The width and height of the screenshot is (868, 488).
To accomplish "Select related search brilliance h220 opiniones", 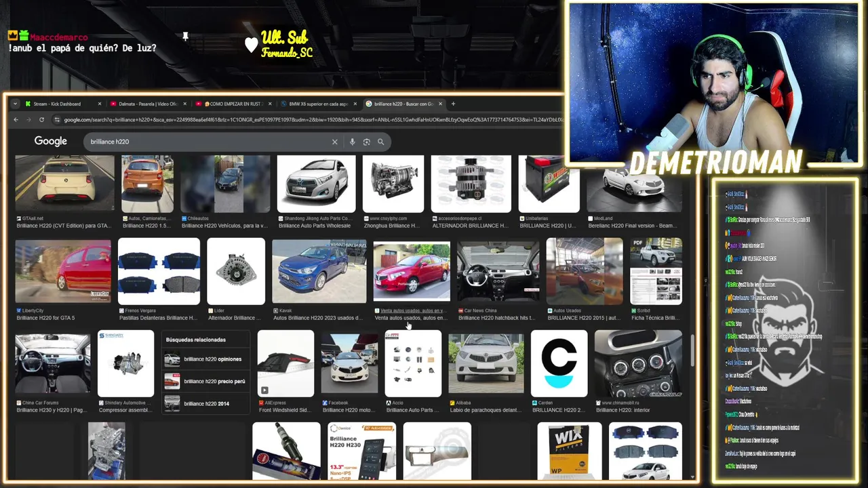I will pos(205,359).
